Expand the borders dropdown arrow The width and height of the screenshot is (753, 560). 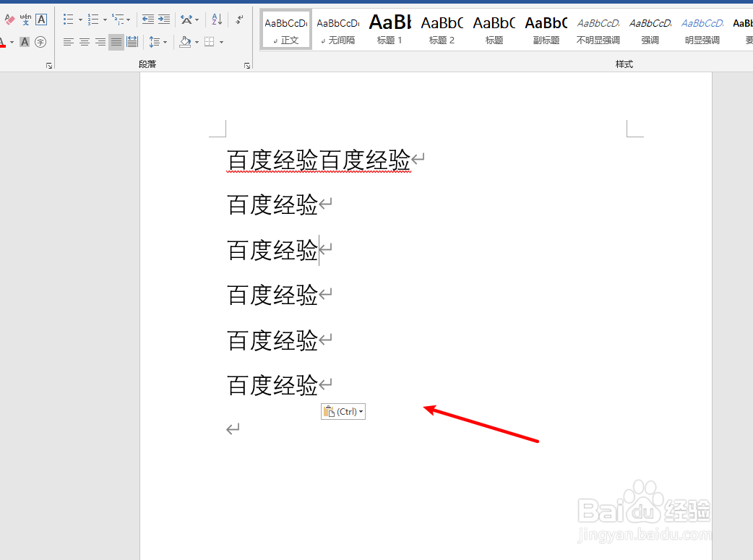[x=221, y=42]
